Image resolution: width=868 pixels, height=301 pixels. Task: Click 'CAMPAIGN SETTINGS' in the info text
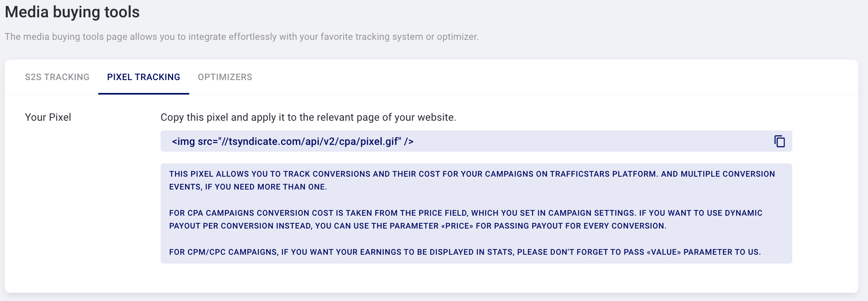(x=592, y=213)
